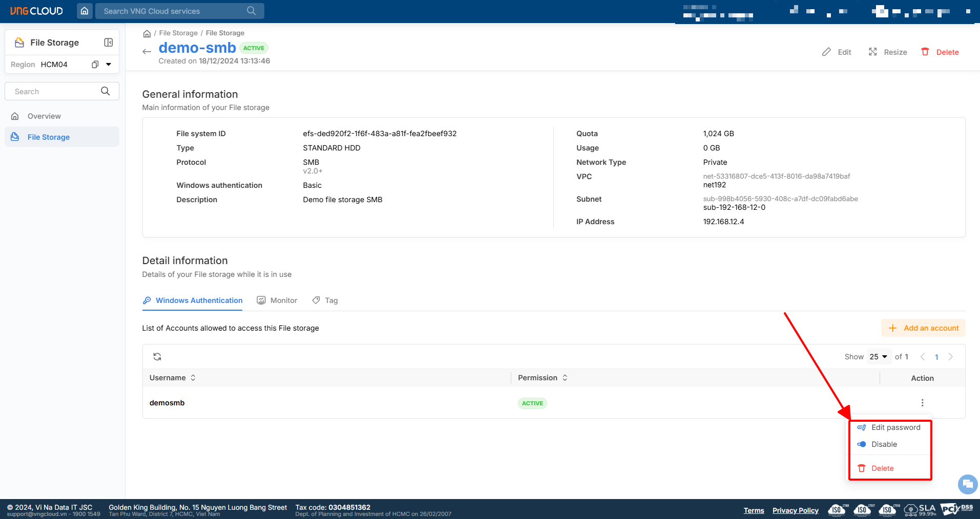Refresh the accounts list

157,357
